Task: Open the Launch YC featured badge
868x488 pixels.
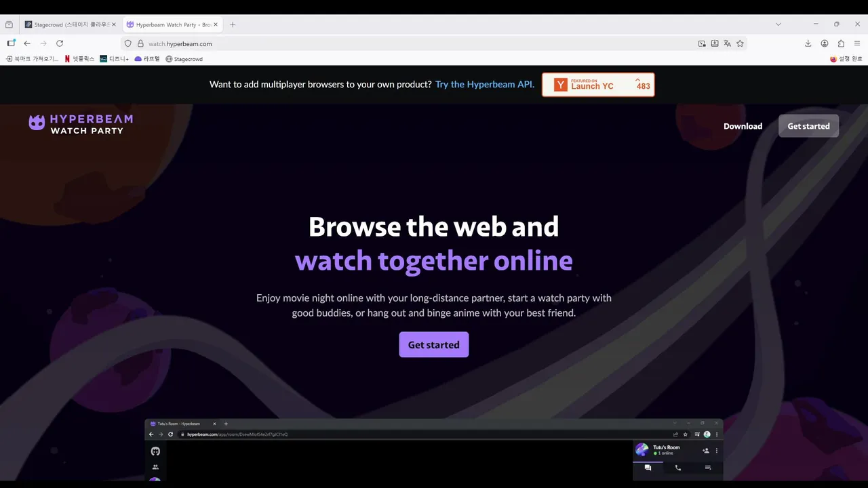Action: [x=598, y=85]
